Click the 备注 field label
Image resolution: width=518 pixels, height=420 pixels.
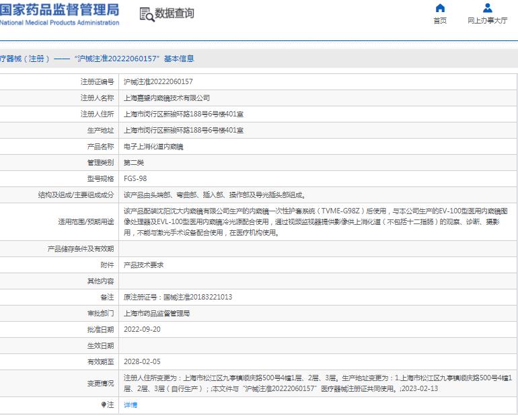(x=107, y=297)
